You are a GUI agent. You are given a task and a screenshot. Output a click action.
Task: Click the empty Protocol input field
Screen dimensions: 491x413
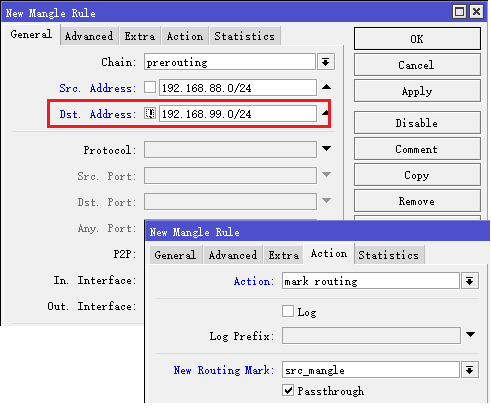(x=230, y=149)
